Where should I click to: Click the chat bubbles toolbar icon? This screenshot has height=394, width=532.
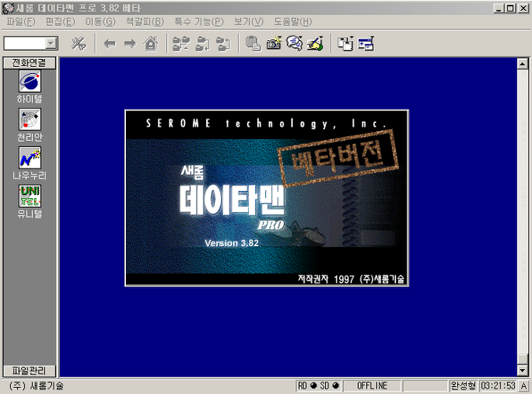point(294,44)
